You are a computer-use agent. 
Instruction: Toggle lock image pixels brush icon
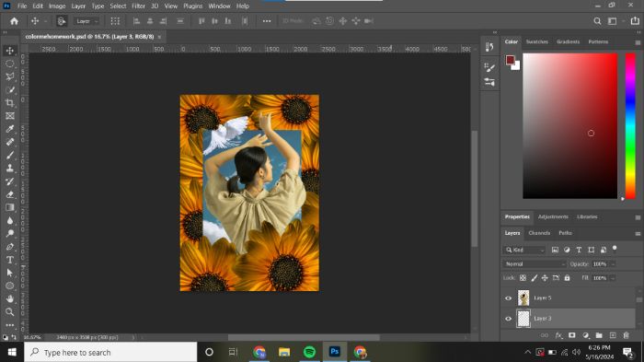tap(534, 278)
